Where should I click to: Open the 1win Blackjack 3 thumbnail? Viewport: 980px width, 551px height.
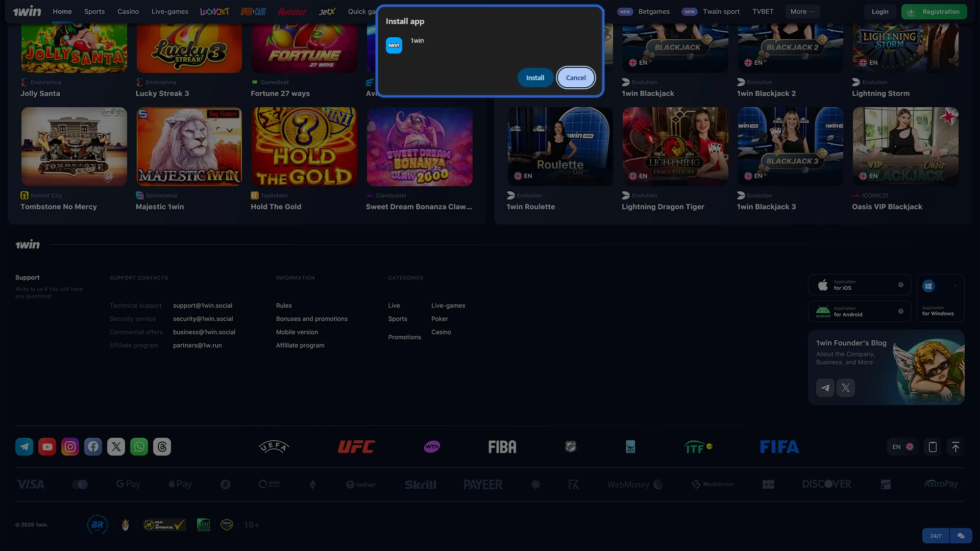pyautogui.click(x=790, y=146)
